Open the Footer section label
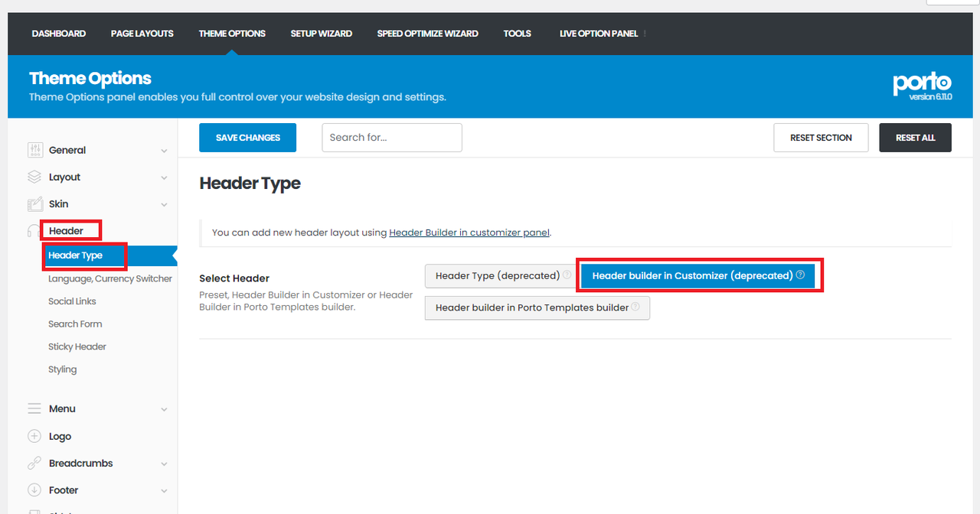The image size is (980, 514). [64, 490]
